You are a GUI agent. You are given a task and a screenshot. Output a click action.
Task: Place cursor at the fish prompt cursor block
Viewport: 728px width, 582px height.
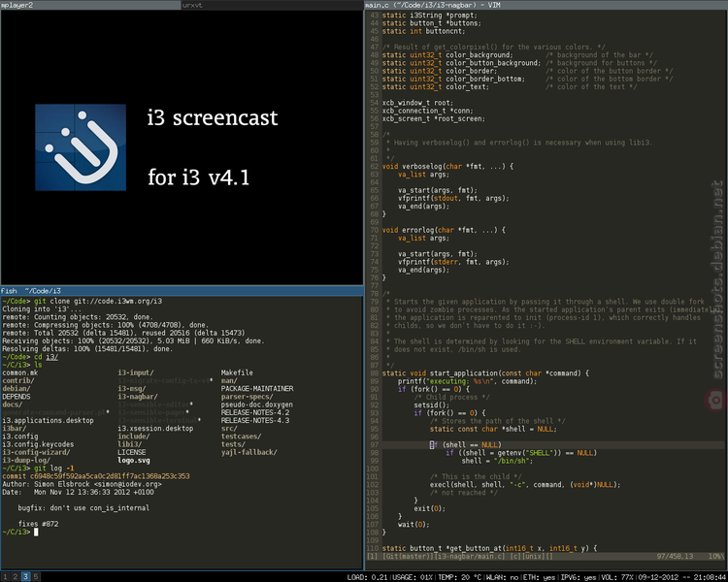point(36,532)
